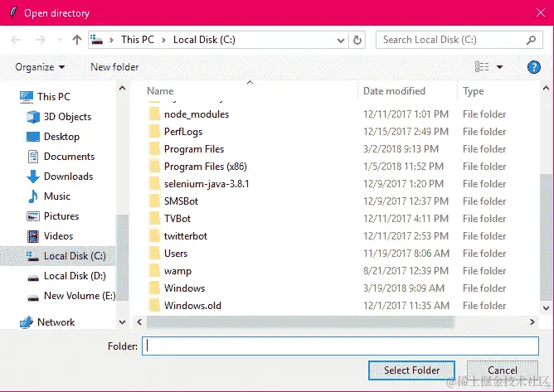
Task: Open the Organize menu
Action: coord(40,67)
